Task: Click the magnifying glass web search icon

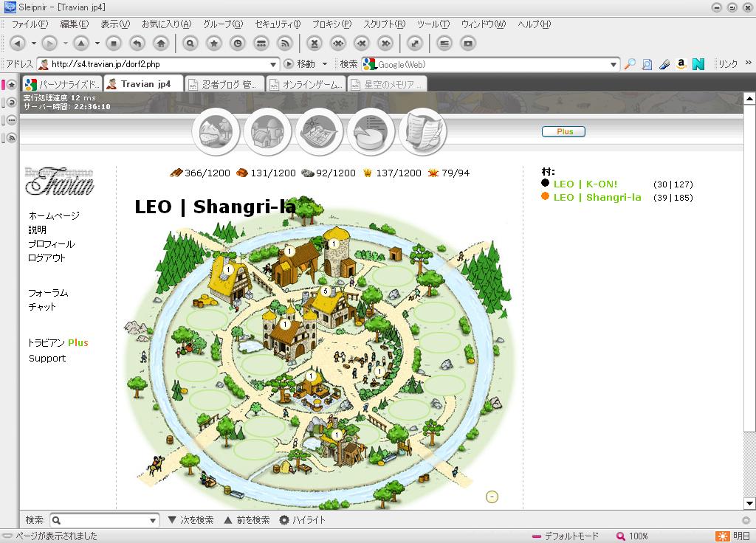Action: click(x=630, y=64)
